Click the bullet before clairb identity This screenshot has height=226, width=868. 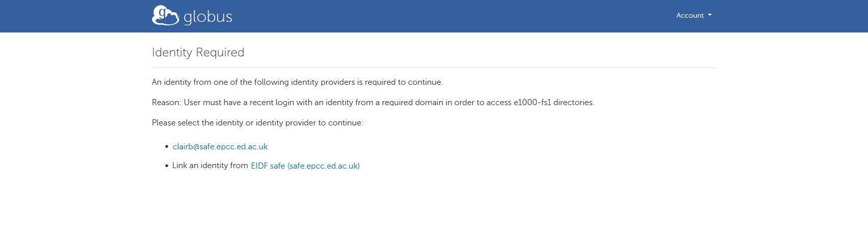(167, 147)
